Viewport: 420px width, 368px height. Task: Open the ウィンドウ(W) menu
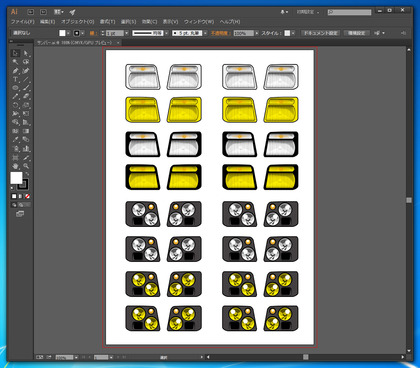(x=199, y=22)
